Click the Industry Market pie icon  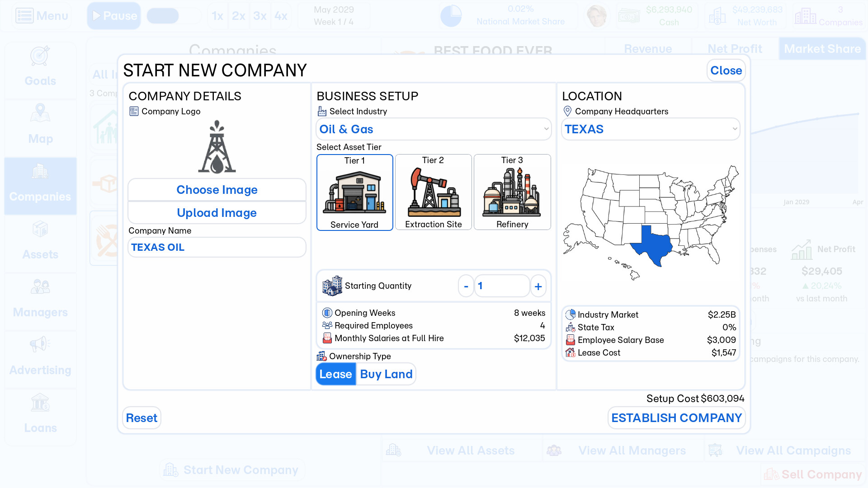click(x=571, y=314)
